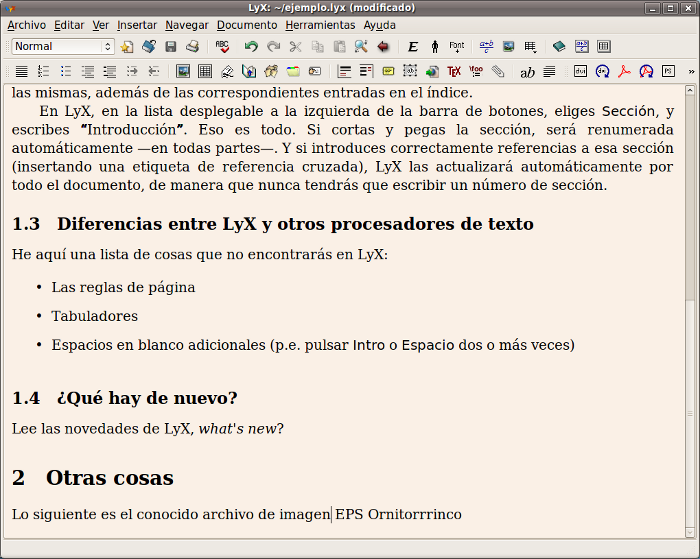Insert hyperlink (page with green arrow)

click(x=432, y=71)
